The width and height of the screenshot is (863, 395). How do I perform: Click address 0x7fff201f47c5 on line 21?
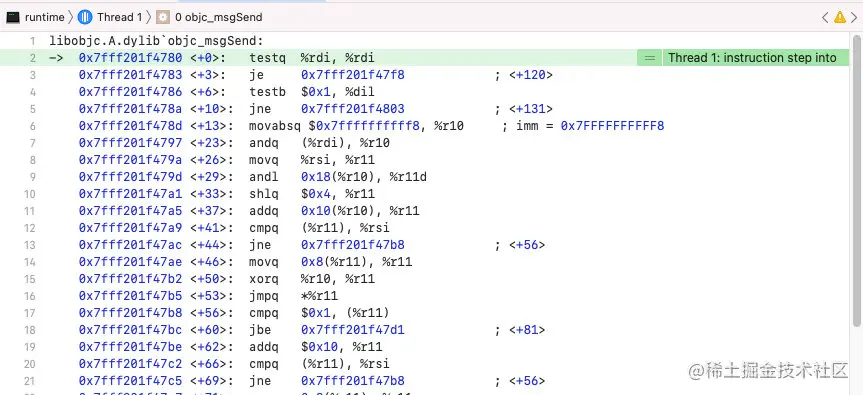tap(130, 381)
